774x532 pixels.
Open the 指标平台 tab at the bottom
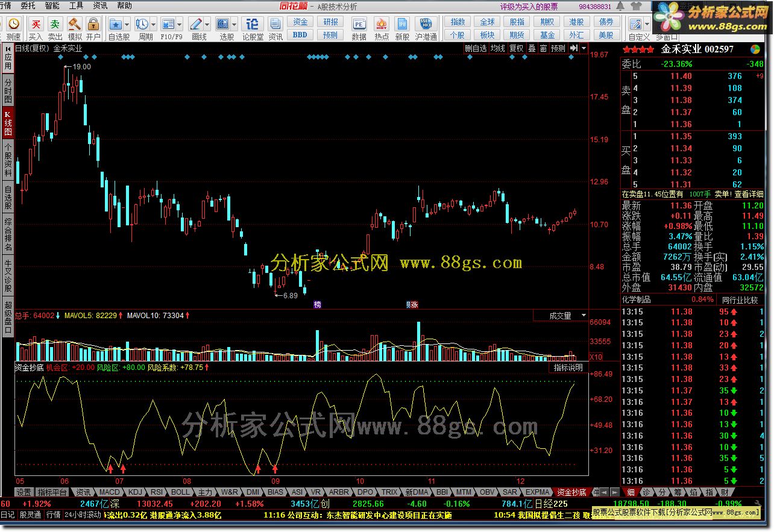pyautogui.click(x=52, y=492)
